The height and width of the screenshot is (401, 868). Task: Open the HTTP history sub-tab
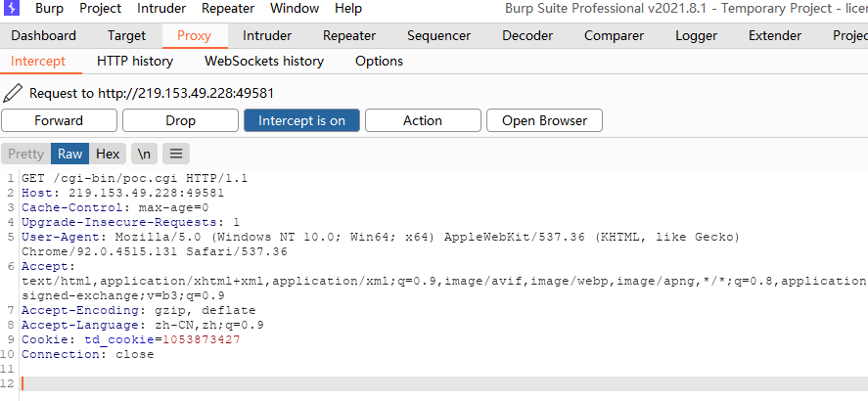click(135, 61)
